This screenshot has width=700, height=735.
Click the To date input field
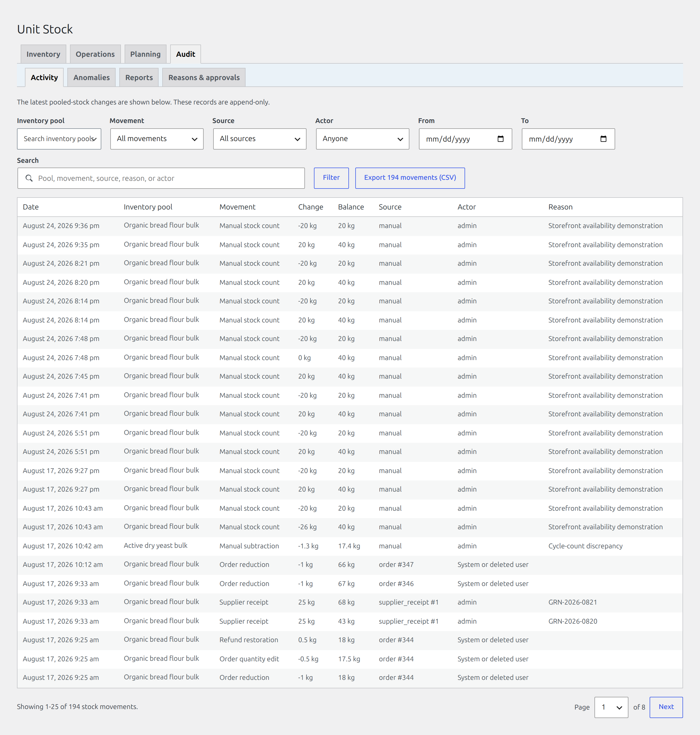pos(568,139)
